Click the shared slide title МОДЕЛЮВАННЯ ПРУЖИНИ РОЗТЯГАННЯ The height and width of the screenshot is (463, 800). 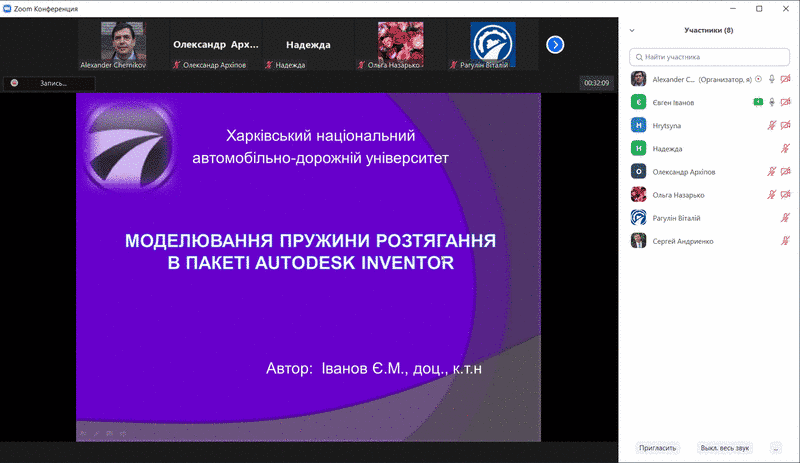click(x=311, y=240)
